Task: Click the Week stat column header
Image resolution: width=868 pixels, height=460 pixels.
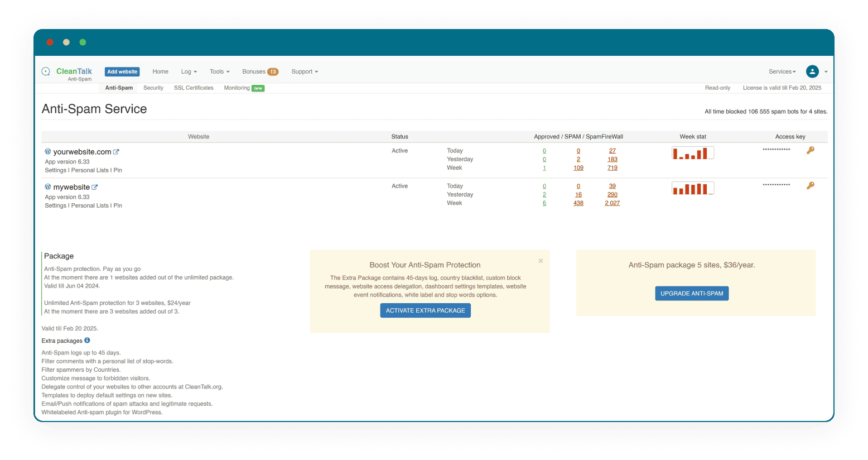Action: pyautogui.click(x=693, y=136)
